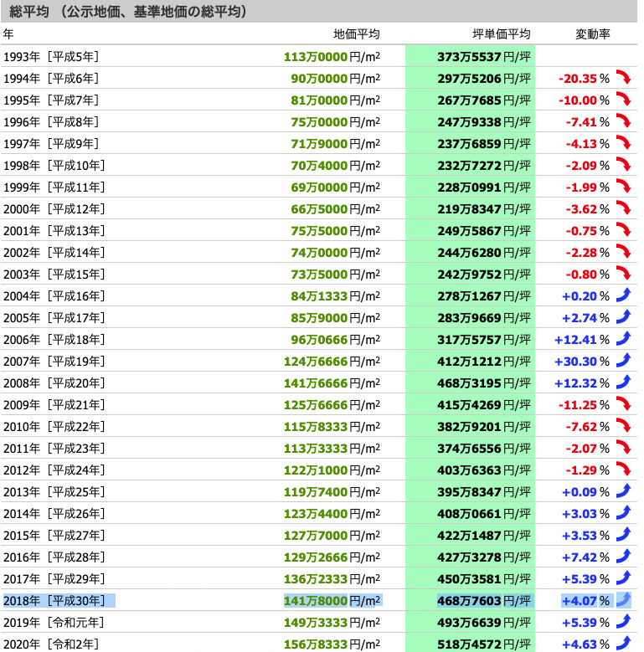
Task: Click the land price 113万0000円/m²
Action: 332,57
